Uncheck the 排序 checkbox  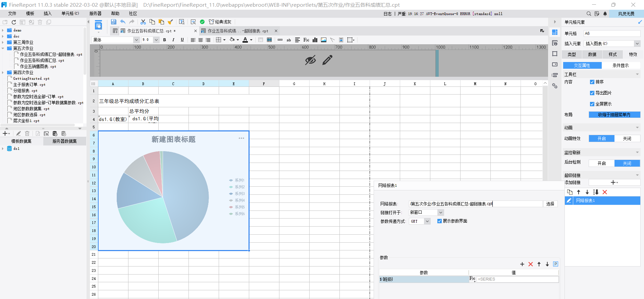592,82
